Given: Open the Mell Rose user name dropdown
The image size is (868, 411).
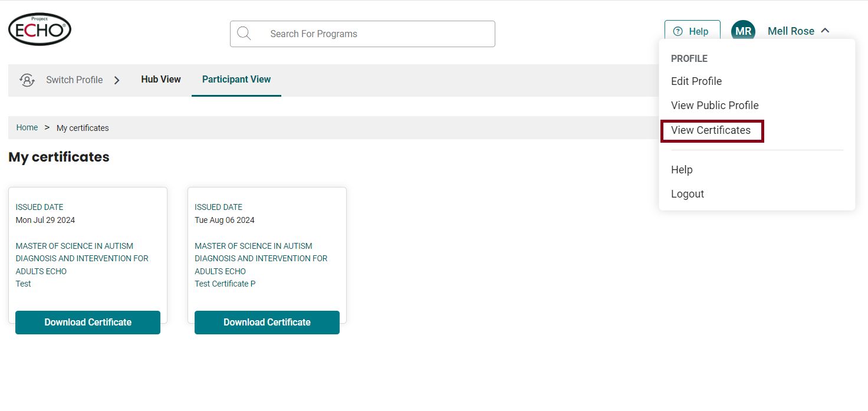Looking at the screenshot, I should (791, 31).
